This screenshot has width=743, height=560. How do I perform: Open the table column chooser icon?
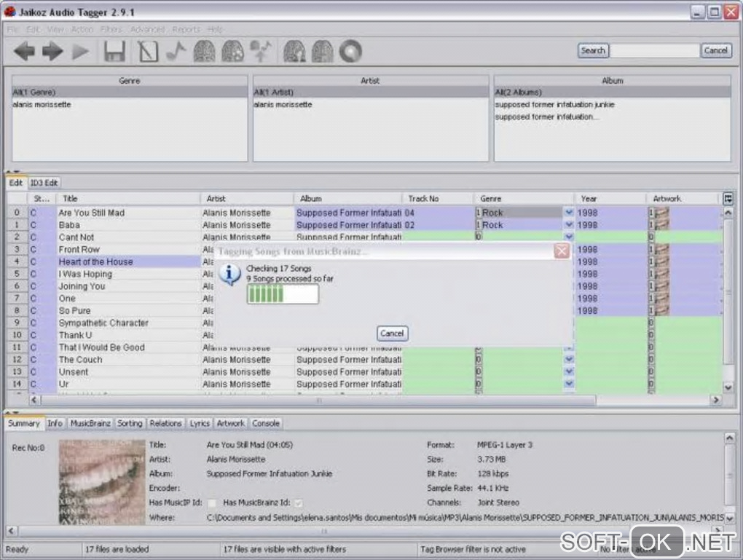[x=728, y=199]
